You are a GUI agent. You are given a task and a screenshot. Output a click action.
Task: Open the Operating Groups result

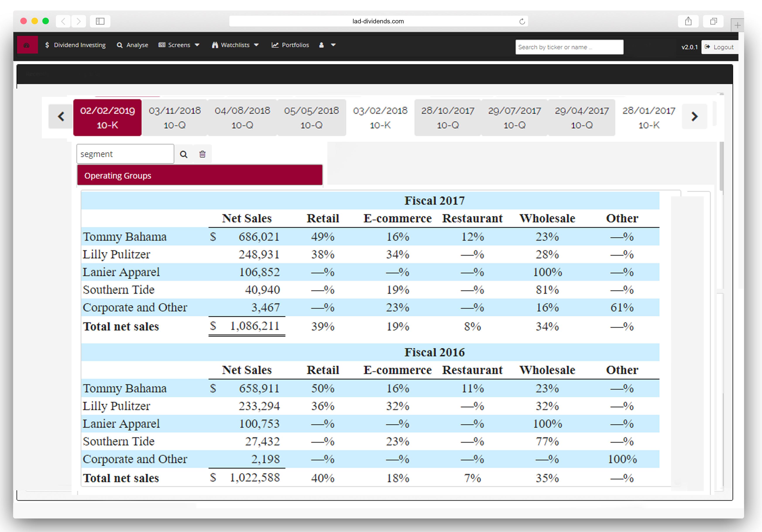[x=200, y=175]
